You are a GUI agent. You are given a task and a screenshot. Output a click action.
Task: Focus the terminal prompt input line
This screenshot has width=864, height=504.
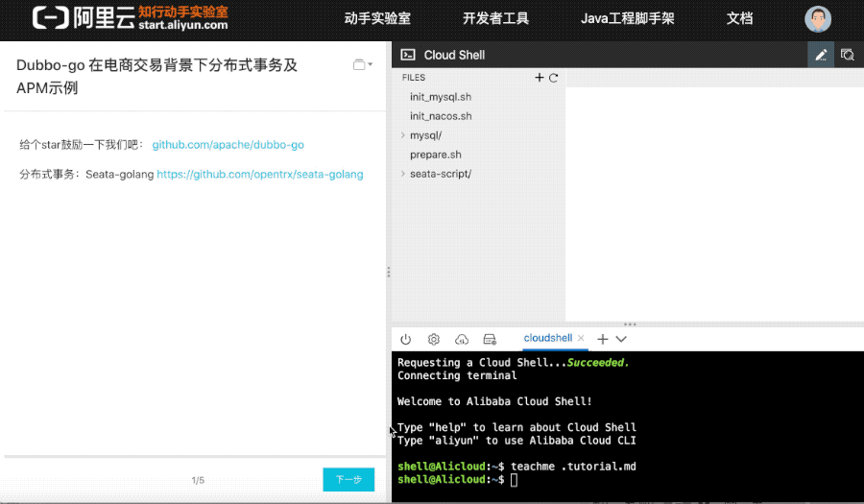pos(514,480)
